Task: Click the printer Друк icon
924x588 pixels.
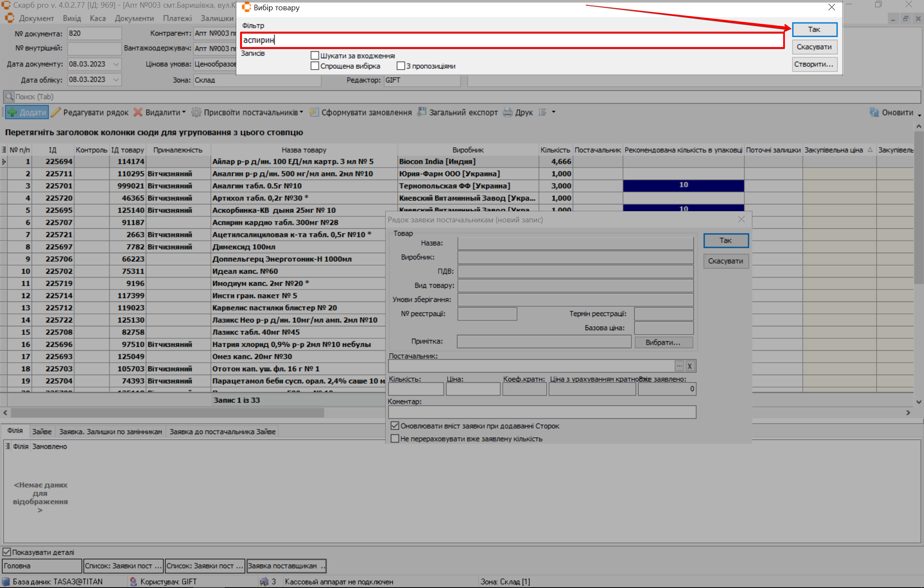Action: pyautogui.click(x=508, y=112)
